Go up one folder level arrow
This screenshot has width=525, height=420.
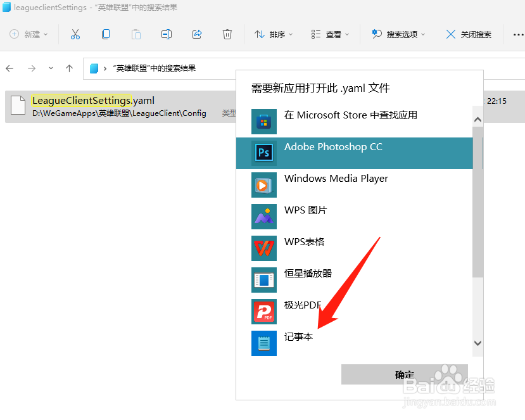69,68
